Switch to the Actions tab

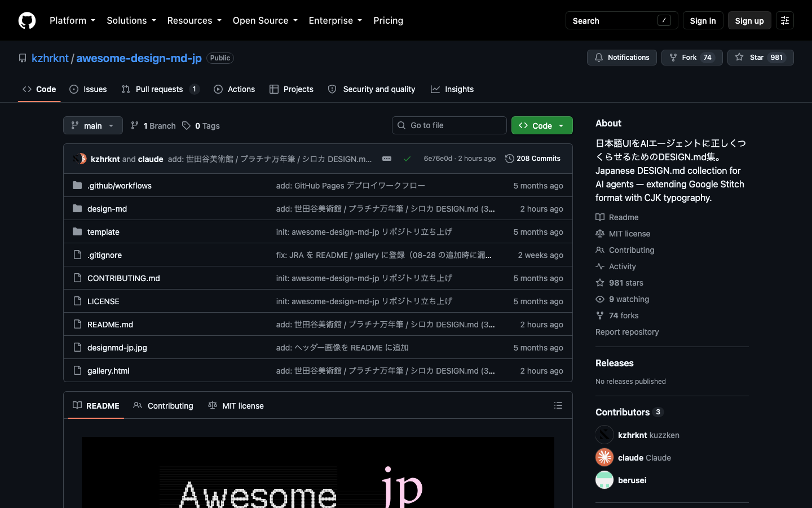(234, 89)
